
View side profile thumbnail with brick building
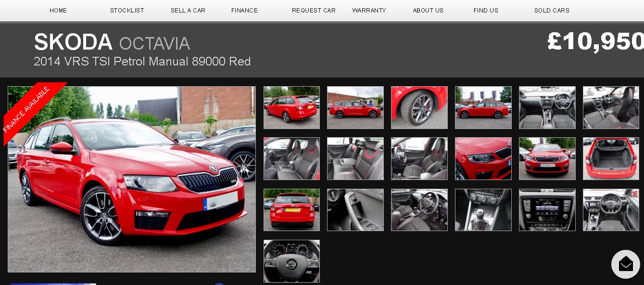click(355, 107)
